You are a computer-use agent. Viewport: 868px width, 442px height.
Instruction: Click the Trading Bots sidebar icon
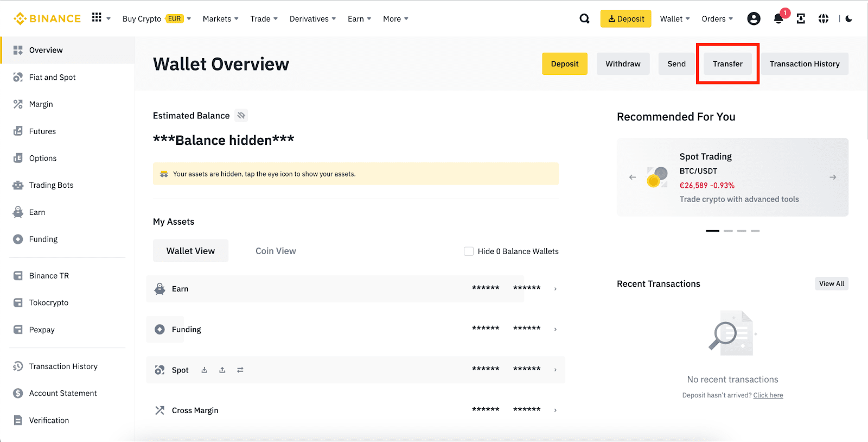pos(18,185)
